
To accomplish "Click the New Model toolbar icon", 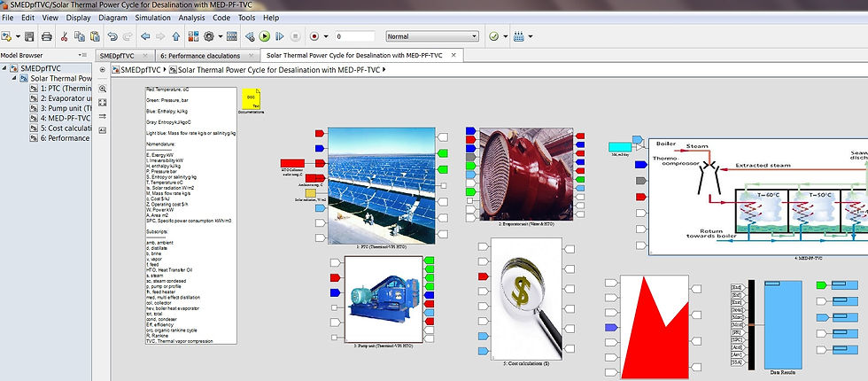I will (7, 36).
